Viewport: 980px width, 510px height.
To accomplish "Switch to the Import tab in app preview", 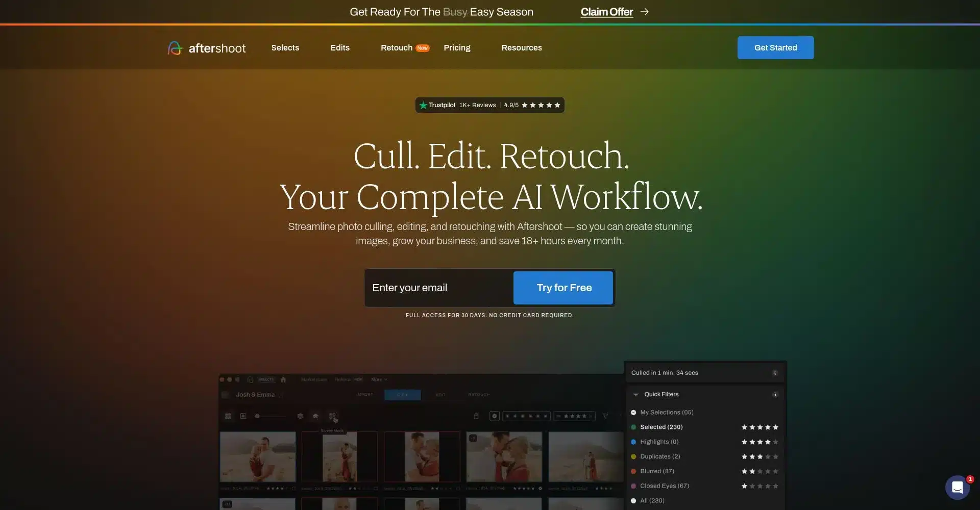I will pyautogui.click(x=365, y=395).
